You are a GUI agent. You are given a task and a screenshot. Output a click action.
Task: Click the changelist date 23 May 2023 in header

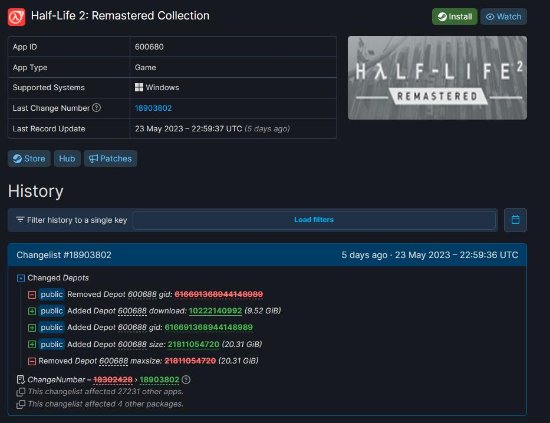(x=423, y=255)
